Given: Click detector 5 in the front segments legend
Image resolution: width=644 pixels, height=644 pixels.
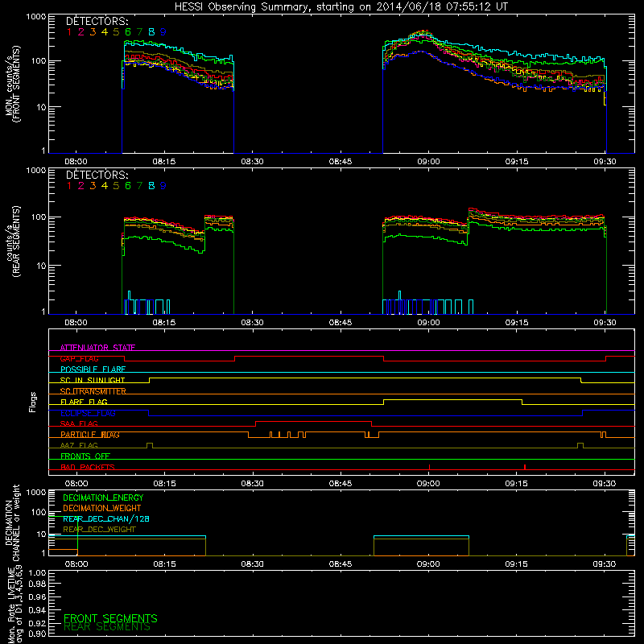Looking at the screenshot, I should point(116,32).
